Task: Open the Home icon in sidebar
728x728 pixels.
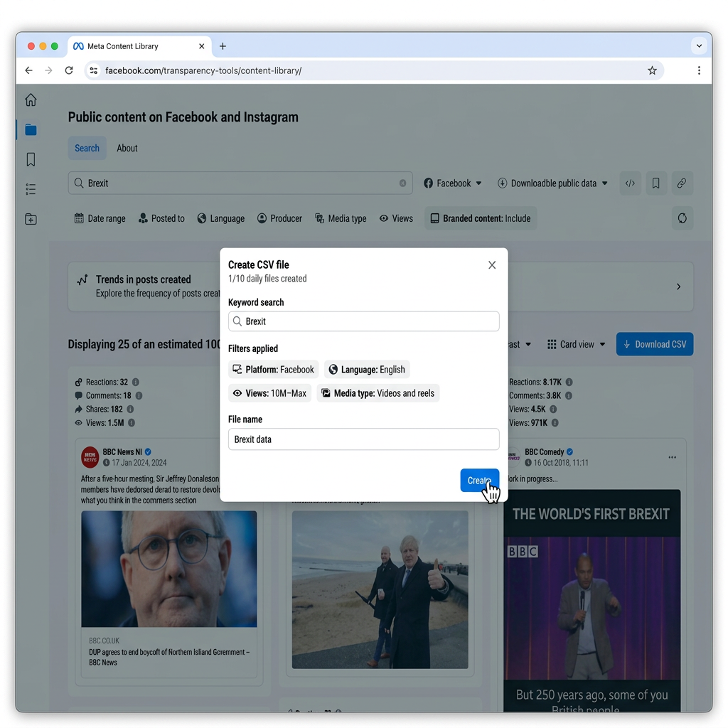Action: coord(31,100)
